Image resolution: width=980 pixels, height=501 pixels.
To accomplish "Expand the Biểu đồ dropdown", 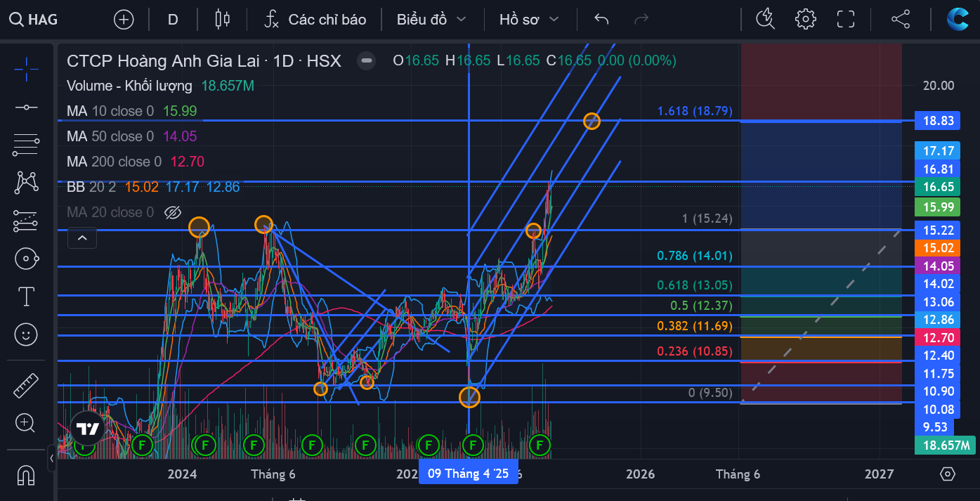I will (431, 20).
